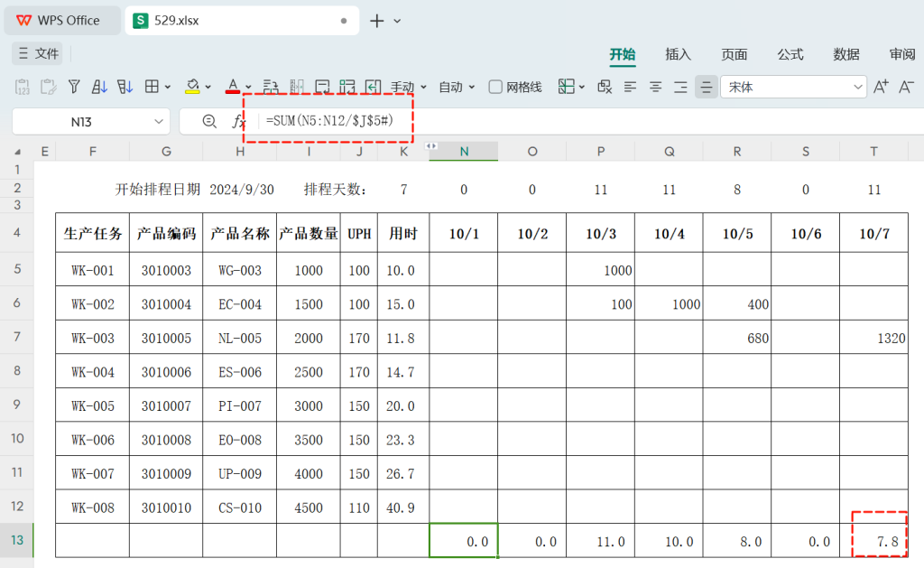
Task: Click the 40.9 用时 cell
Action: tap(403, 507)
